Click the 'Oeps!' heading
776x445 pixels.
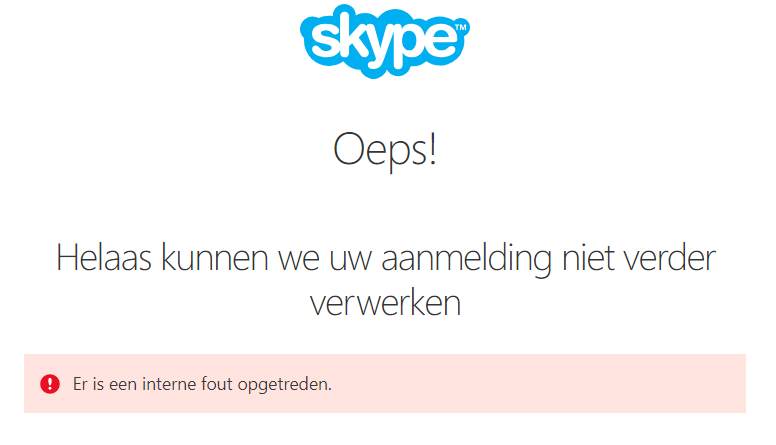[385, 151]
